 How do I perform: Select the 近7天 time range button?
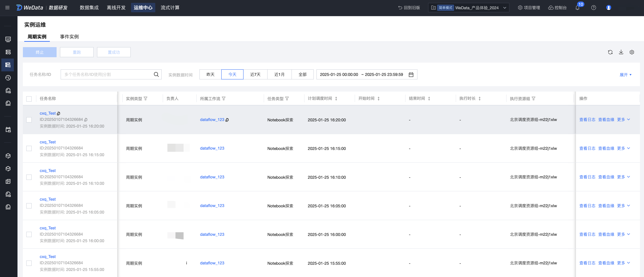point(255,74)
